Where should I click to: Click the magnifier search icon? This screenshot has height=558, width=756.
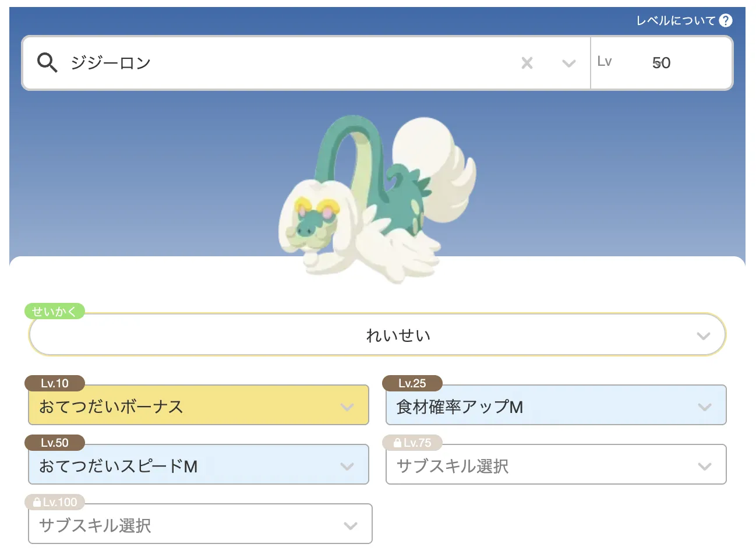pyautogui.click(x=47, y=62)
